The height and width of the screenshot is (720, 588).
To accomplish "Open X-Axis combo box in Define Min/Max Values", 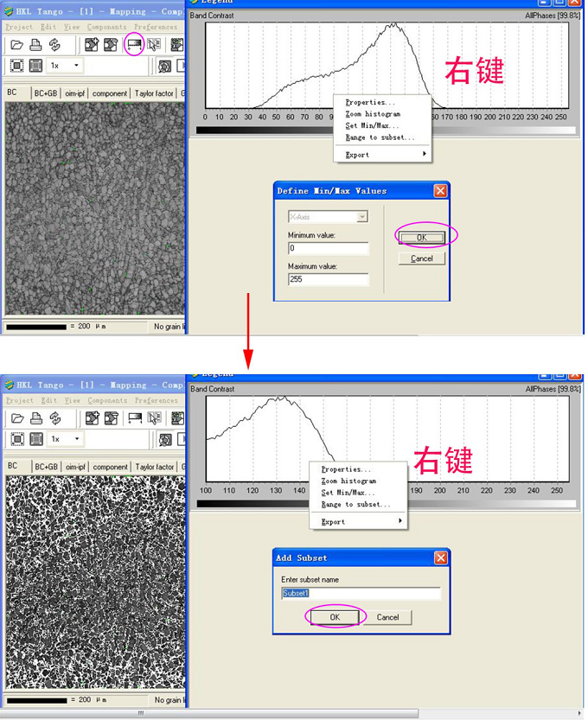I will [328, 217].
